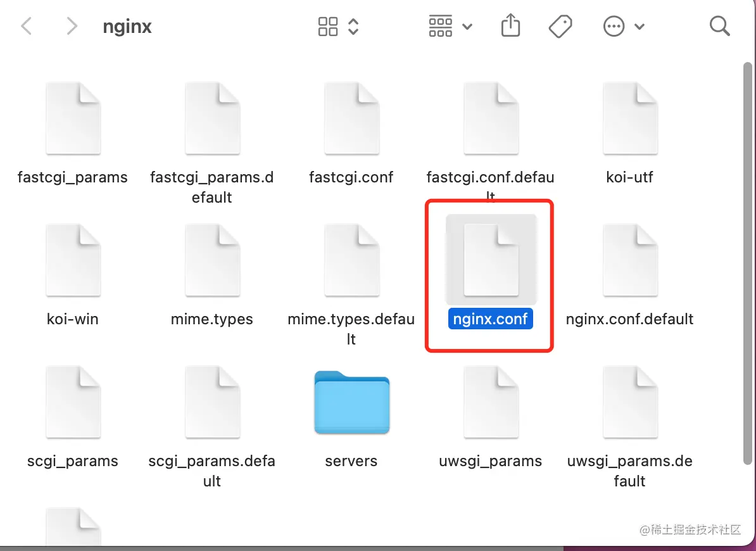Go back with the left chevron
Screen dimensions: 756x551
pyautogui.click(x=27, y=26)
